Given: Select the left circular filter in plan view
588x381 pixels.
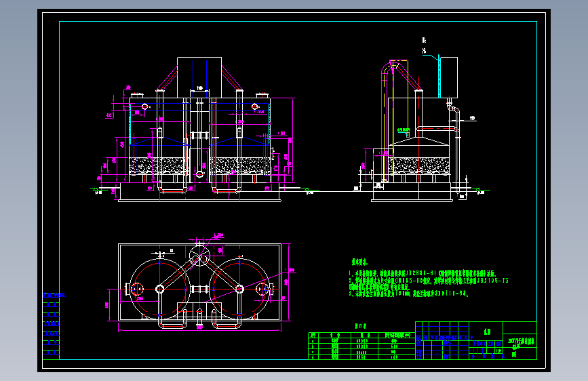Looking at the screenshot, I should pyautogui.click(x=160, y=289).
